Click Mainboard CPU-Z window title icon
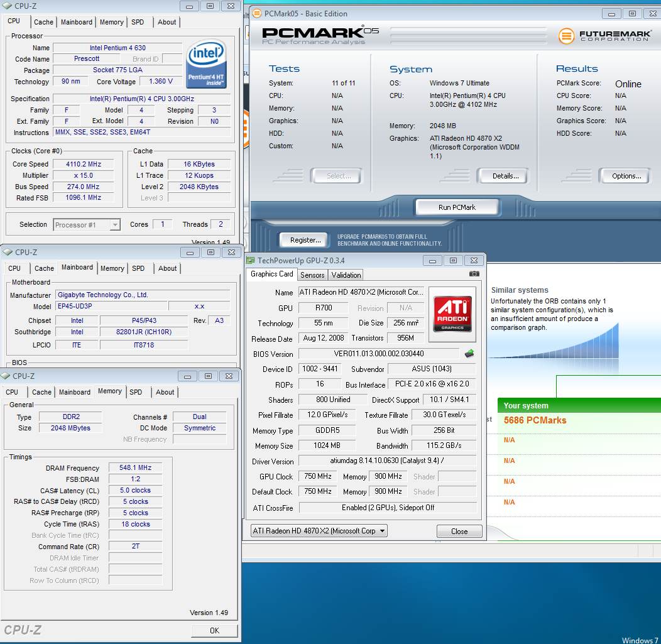The image size is (661, 644). (x=7, y=252)
